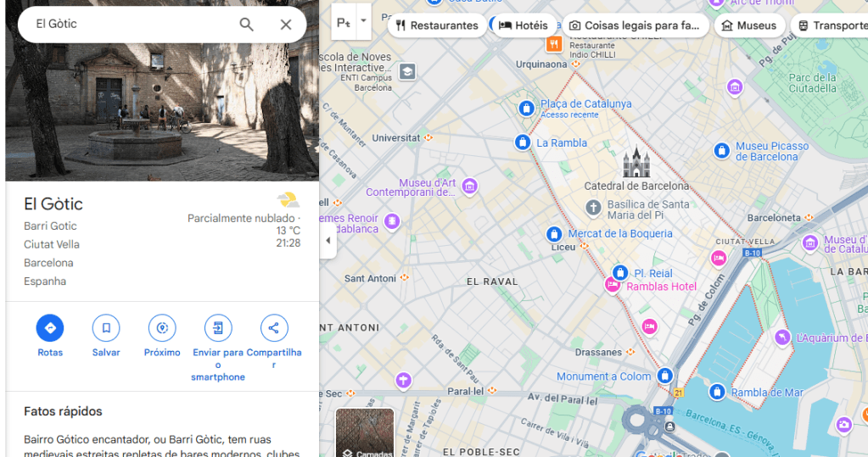The width and height of the screenshot is (868, 457).
Task: Open the Camadas layers thumbnail
Action: [365, 432]
